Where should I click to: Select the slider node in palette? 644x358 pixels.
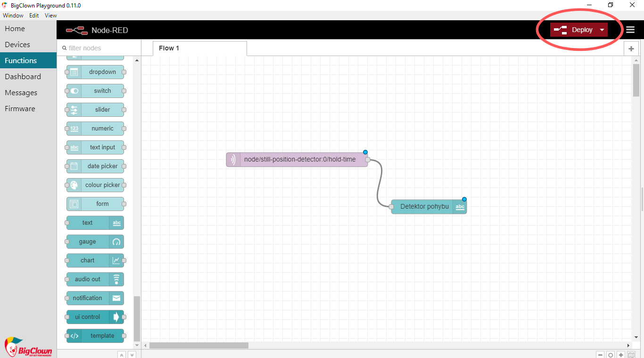[95, 110]
